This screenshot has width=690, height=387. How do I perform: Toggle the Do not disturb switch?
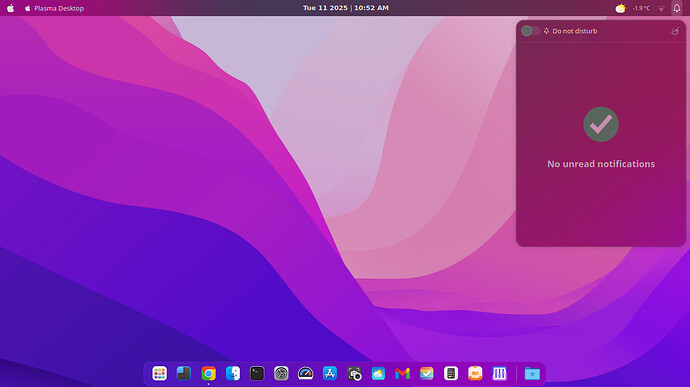530,31
